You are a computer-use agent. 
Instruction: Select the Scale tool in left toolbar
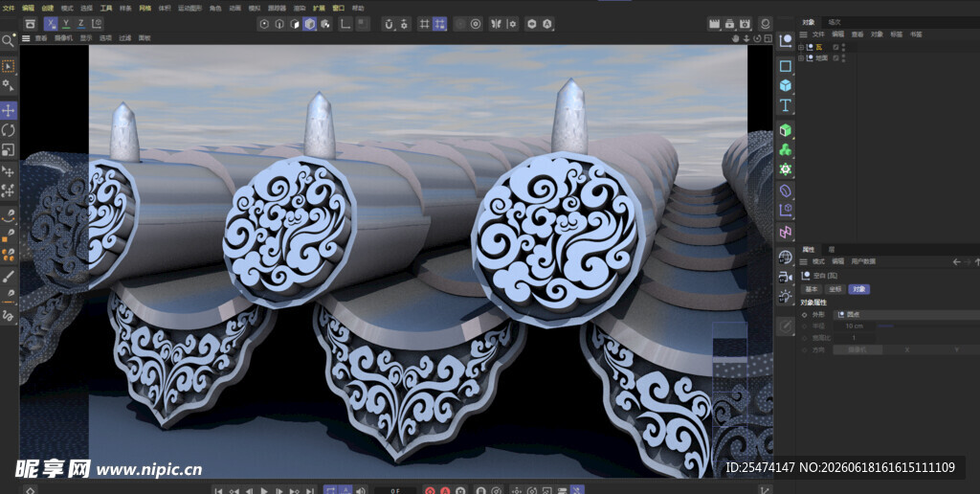click(8, 149)
